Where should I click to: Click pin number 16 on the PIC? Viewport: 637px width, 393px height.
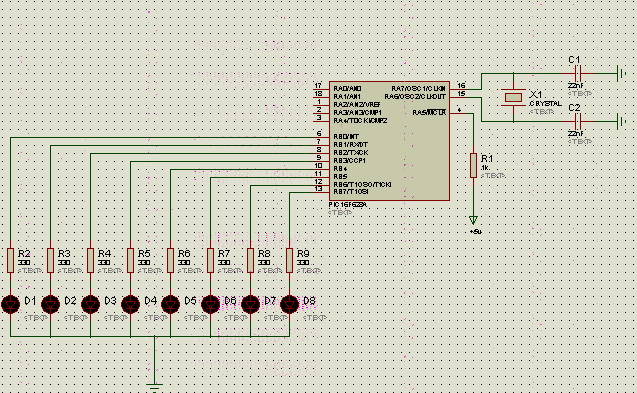click(461, 85)
